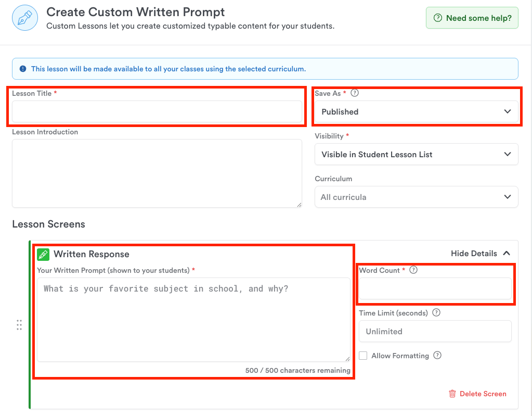The width and height of the screenshot is (532, 416).
Task: Click the green Written Response pencil icon
Action: click(43, 254)
